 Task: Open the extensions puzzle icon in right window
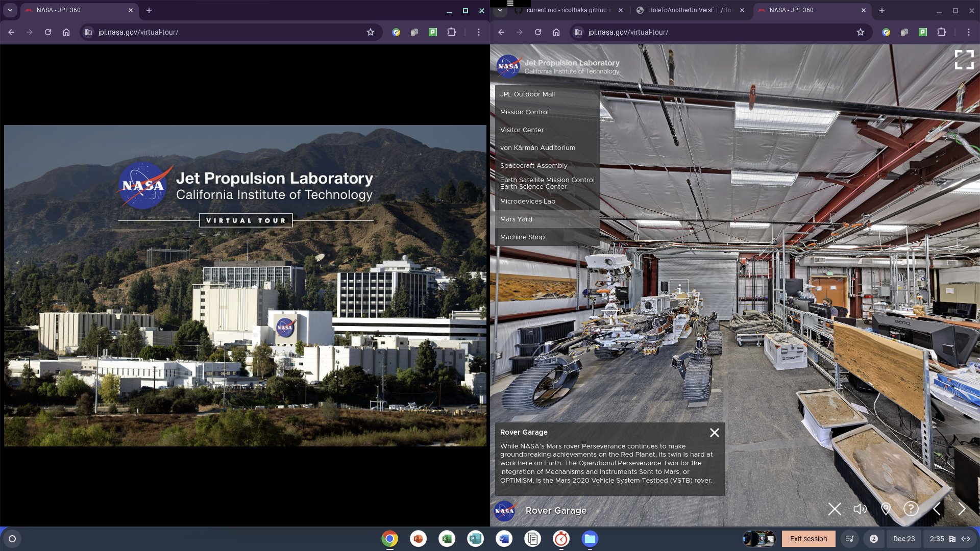point(941,32)
